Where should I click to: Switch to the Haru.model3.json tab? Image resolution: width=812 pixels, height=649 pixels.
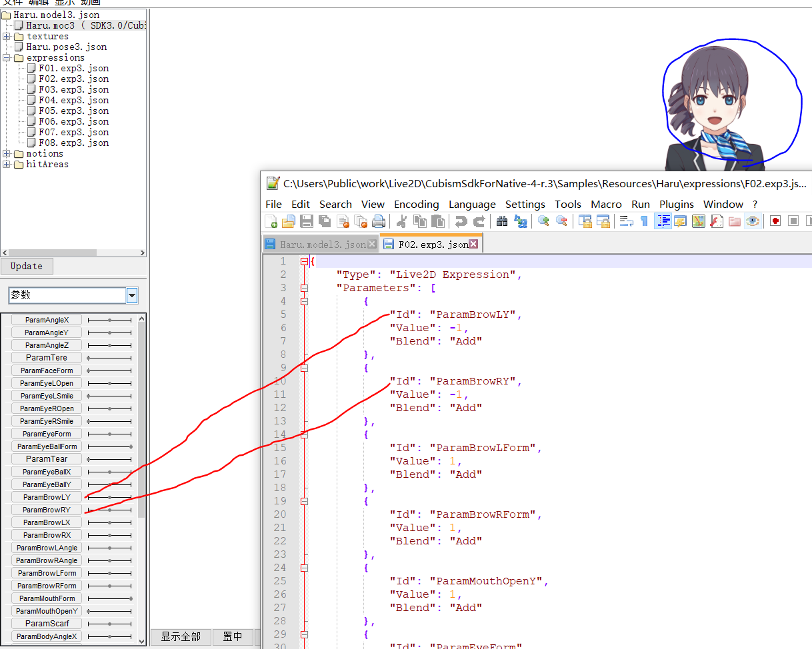coord(322,245)
